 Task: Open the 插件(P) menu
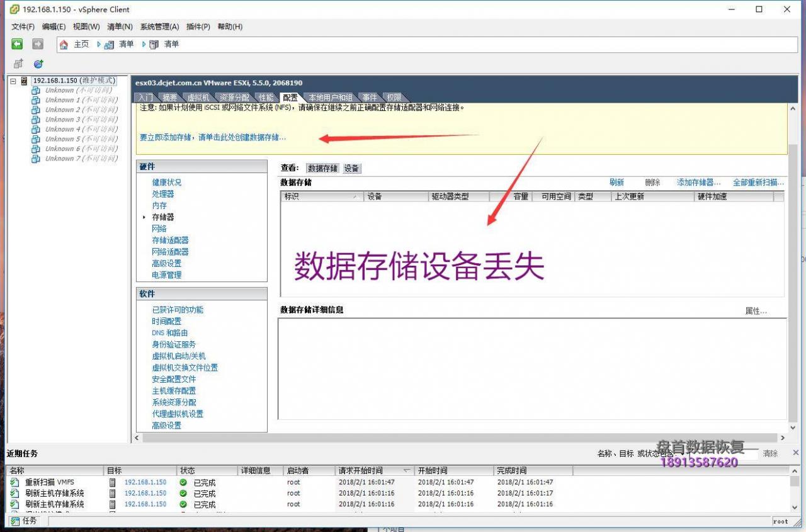click(x=198, y=26)
